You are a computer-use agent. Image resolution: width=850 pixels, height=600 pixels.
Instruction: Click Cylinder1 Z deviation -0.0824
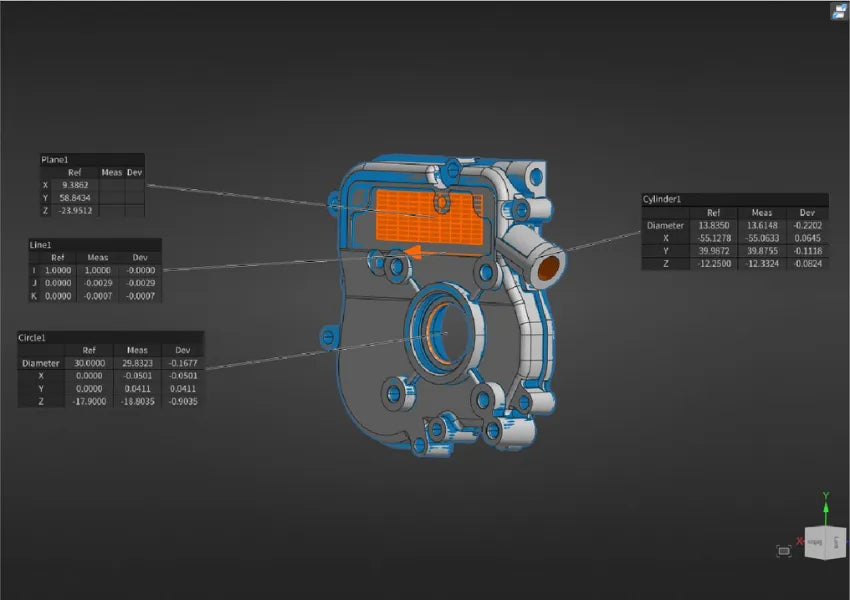pos(807,264)
